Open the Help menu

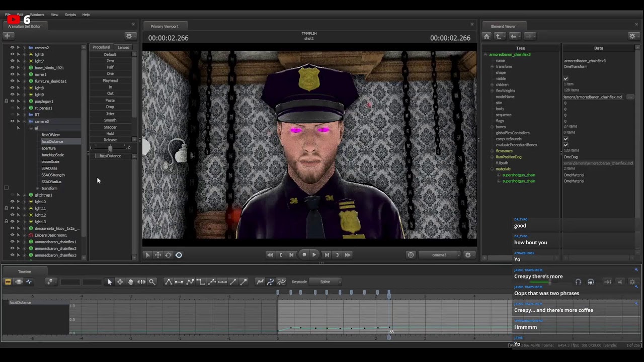pyautogui.click(x=86, y=15)
